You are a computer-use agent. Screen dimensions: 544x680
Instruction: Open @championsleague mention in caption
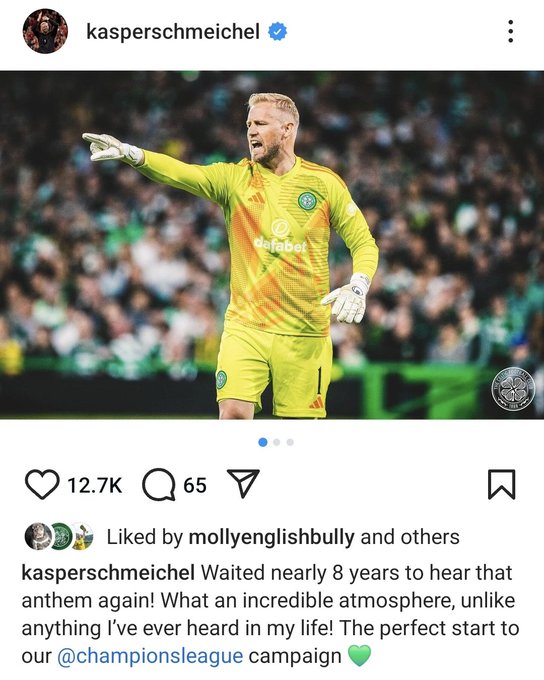coord(150,656)
